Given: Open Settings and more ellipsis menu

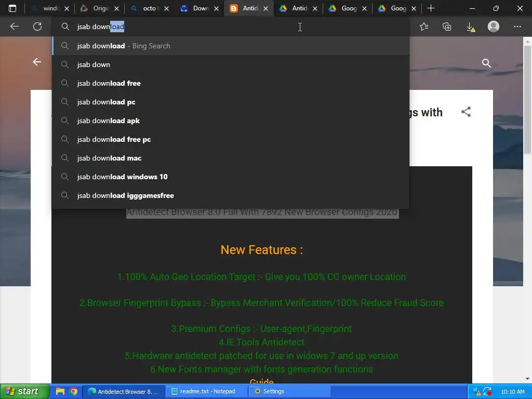Looking at the screenshot, I should [517, 26].
